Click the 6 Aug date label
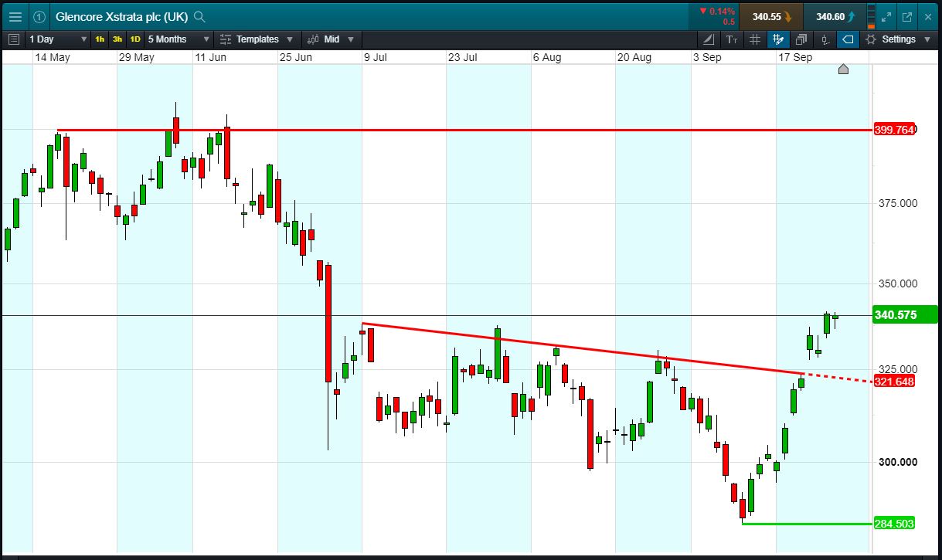The height and width of the screenshot is (560, 942). click(x=547, y=58)
